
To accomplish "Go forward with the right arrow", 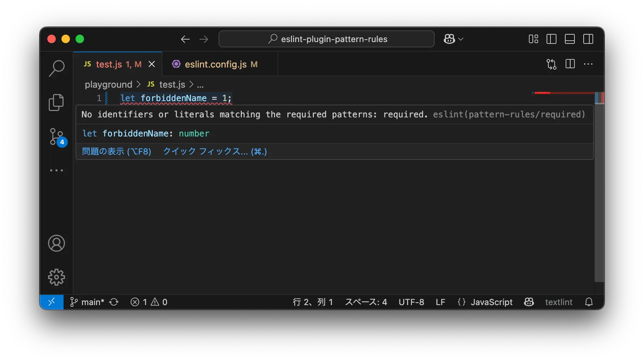I will pyautogui.click(x=204, y=39).
